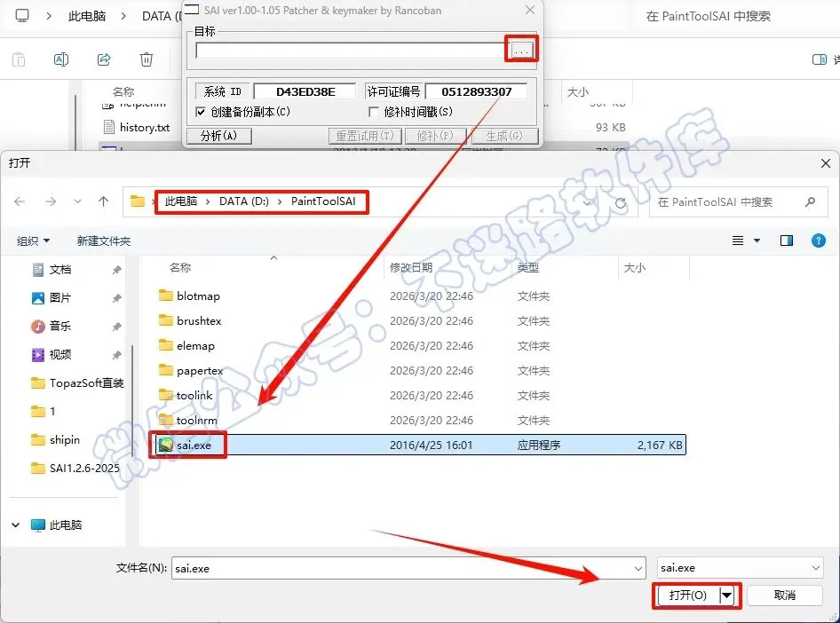The height and width of the screenshot is (623, 840).
Task: Select the folder named 1 in sidebar
Action: click(x=44, y=411)
